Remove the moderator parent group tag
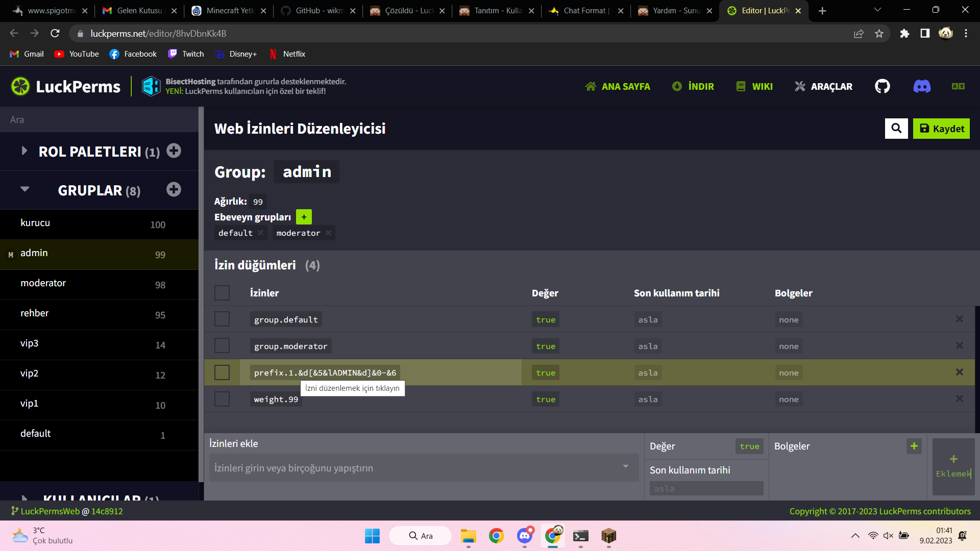 tap(328, 233)
